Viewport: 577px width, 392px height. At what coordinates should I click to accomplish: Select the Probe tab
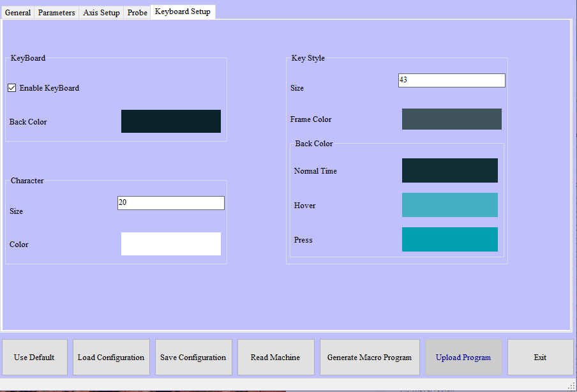(x=137, y=13)
